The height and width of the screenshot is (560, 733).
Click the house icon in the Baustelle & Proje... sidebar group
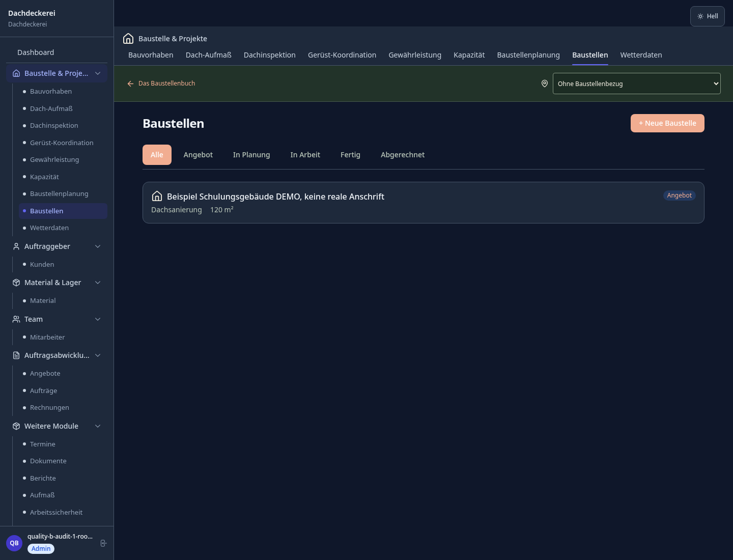pyautogui.click(x=16, y=73)
